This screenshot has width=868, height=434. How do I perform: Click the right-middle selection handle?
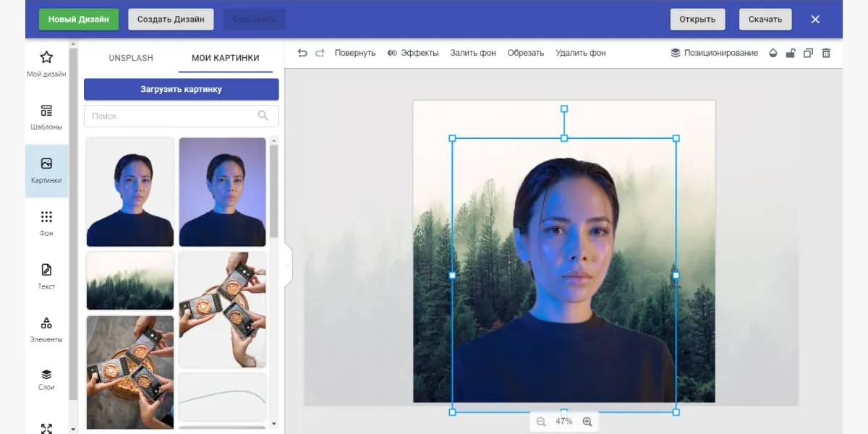tap(676, 275)
